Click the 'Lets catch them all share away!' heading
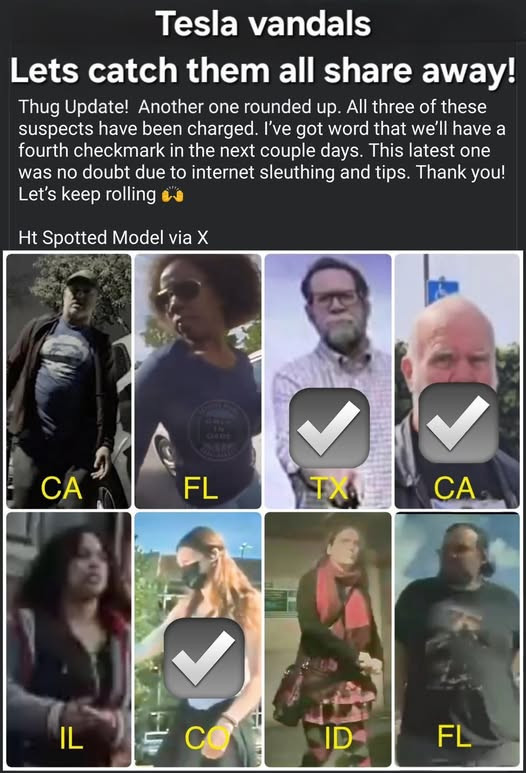Image resolution: width=526 pixels, height=773 pixels. click(x=263, y=70)
